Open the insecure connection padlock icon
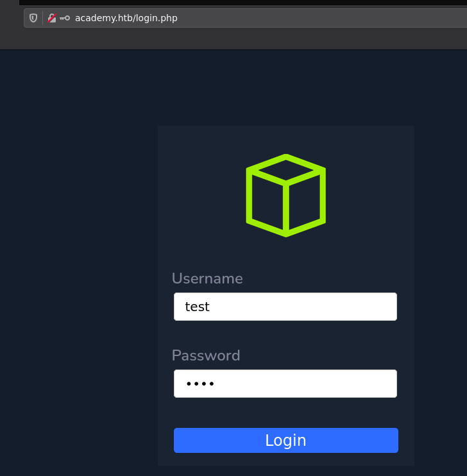Screen dimensions: 467x476 coord(52,18)
